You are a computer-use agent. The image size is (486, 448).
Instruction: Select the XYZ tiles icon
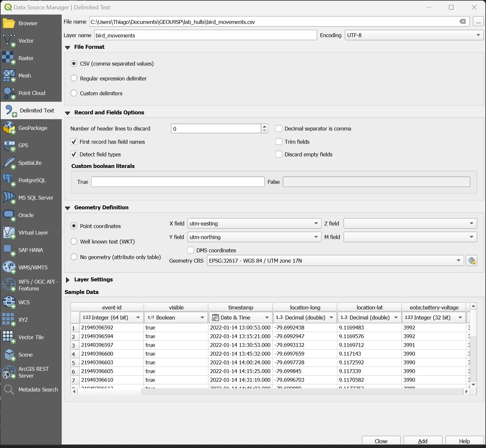click(9, 320)
